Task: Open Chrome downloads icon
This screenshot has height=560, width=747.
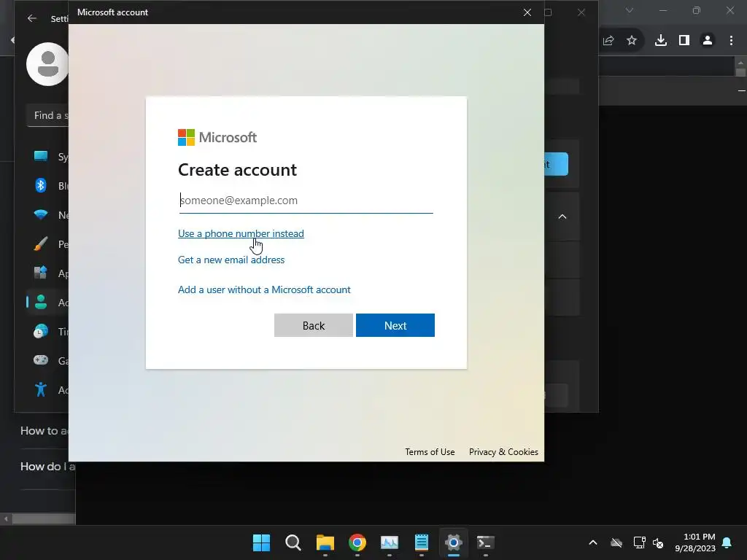Action: click(x=661, y=41)
